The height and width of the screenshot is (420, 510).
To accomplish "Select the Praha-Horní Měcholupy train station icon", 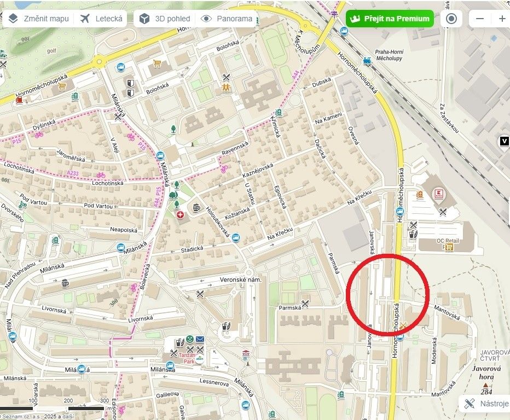I will [x=367, y=61].
